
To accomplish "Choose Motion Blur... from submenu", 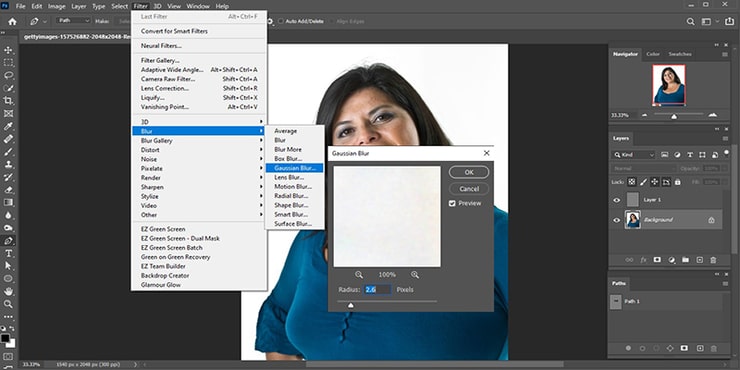I will pyautogui.click(x=294, y=186).
